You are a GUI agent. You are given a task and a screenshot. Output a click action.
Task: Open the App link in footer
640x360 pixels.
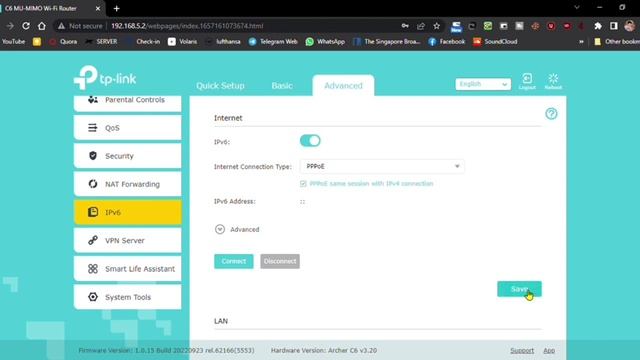tap(549, 351)
